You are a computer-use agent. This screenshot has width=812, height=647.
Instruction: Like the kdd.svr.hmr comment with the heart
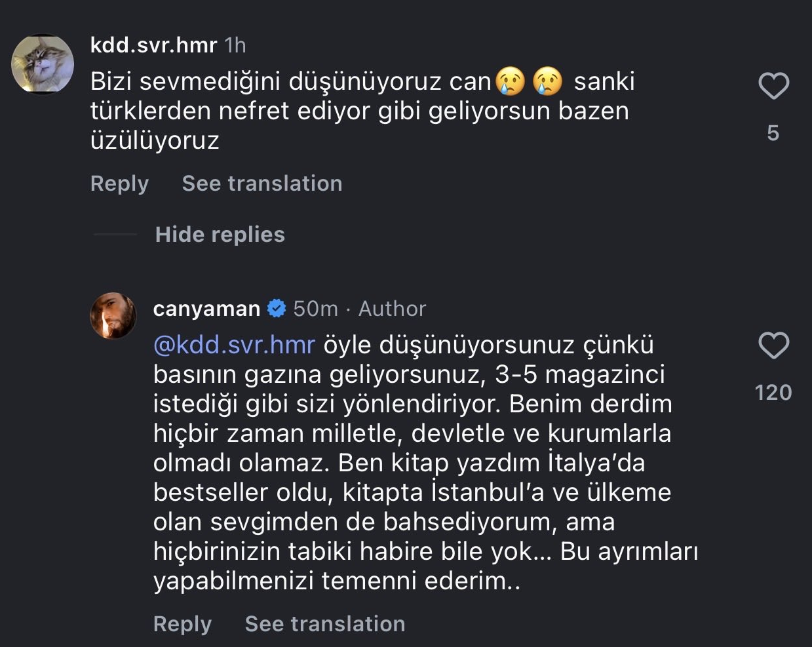tap(773, 86)
